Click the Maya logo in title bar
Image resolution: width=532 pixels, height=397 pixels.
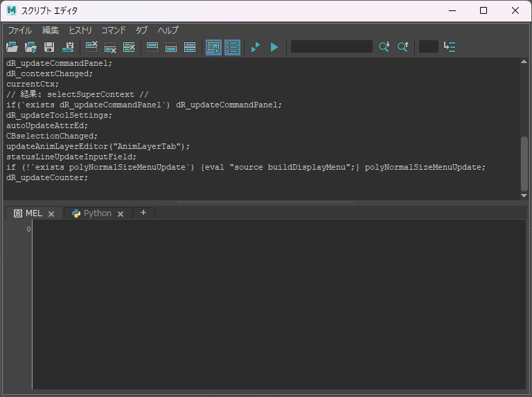[12, 10]
